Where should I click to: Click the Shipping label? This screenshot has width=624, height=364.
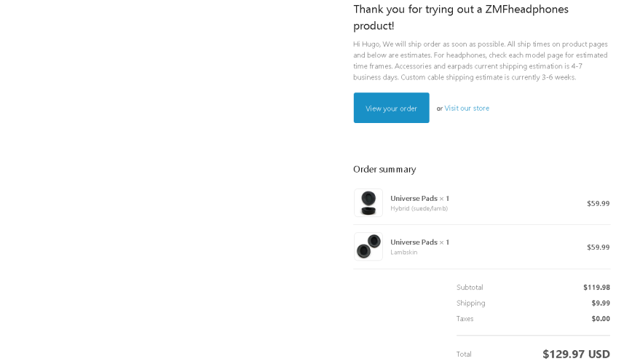pos(471,303)
